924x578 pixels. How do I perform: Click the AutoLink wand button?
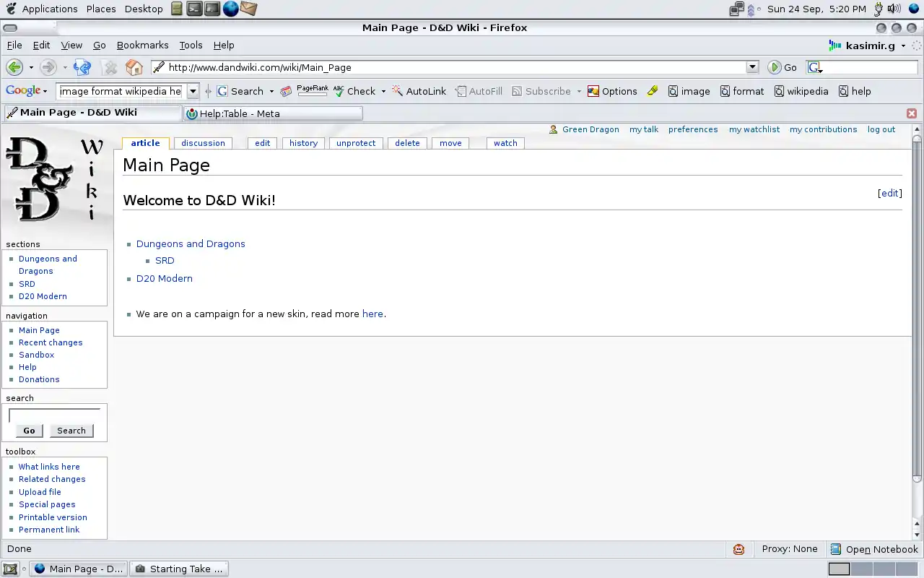(x=419, y=91)
